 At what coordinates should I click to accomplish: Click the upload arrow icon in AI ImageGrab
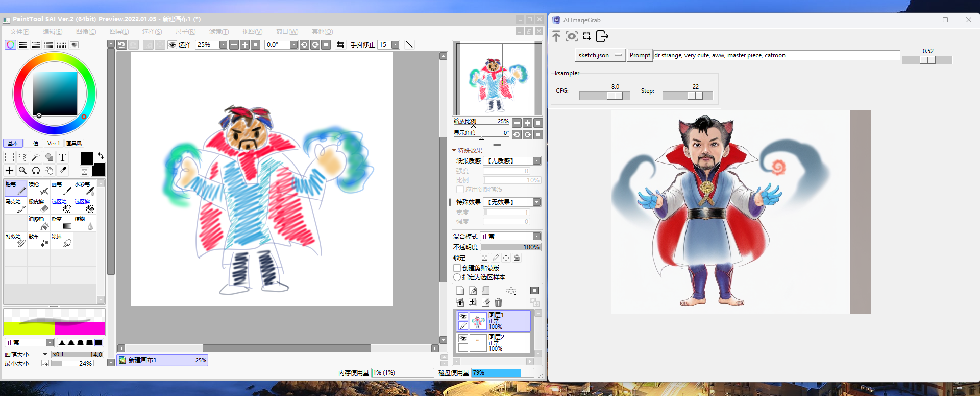point(556,36)
